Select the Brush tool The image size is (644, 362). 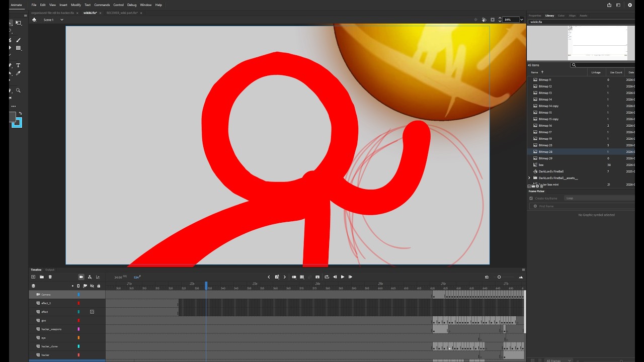pyautogui.click(x=18, y=40)
